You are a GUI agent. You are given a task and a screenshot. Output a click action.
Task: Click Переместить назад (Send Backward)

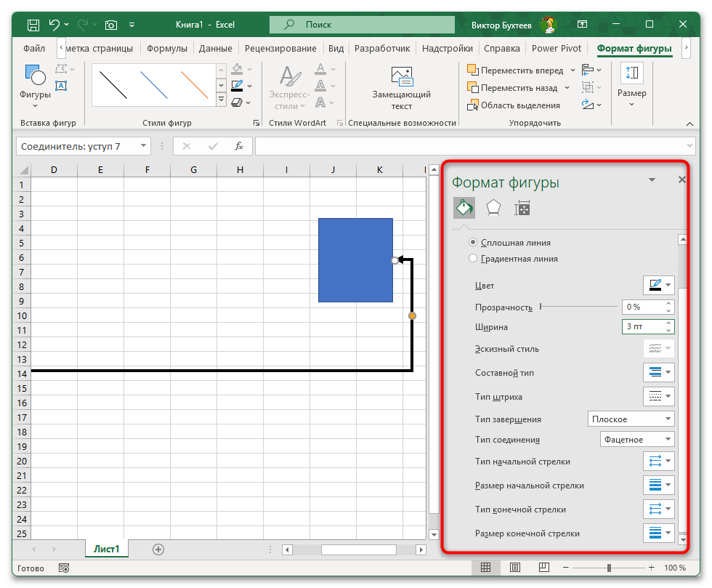[512, 88]
